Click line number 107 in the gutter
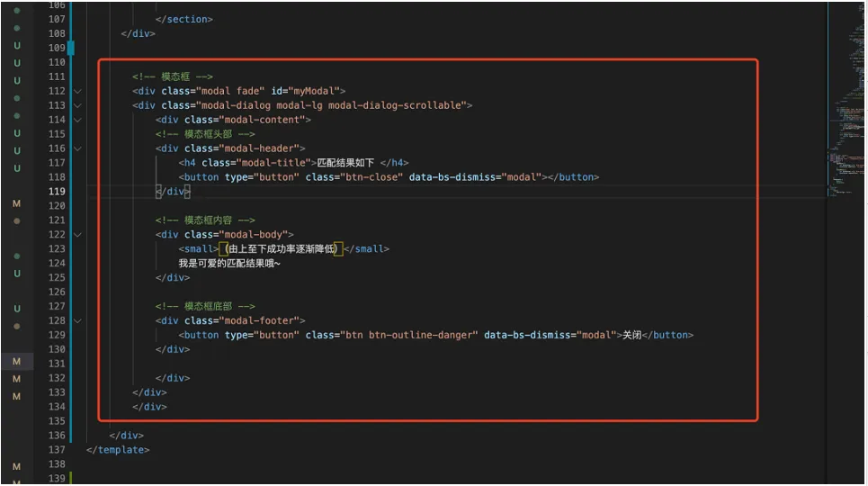868x486 pixels. point(57,19)
